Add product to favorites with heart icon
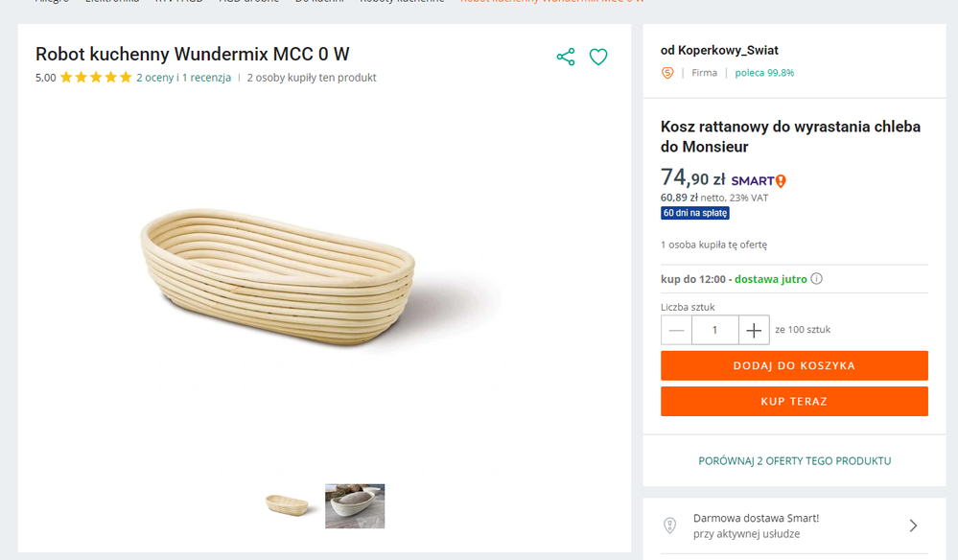This screenshot has height=560, width=958. pyautogui.click(x=598, y=57)
